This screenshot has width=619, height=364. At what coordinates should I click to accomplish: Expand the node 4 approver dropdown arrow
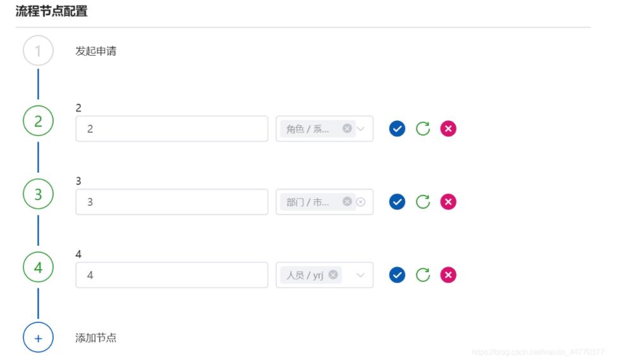point(360,275)
